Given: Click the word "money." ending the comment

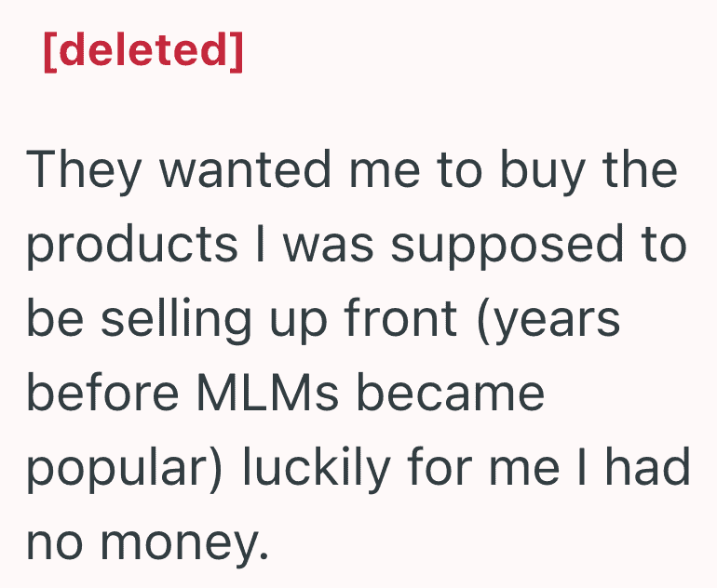Looking at the screenshot, I should (183, 543).
